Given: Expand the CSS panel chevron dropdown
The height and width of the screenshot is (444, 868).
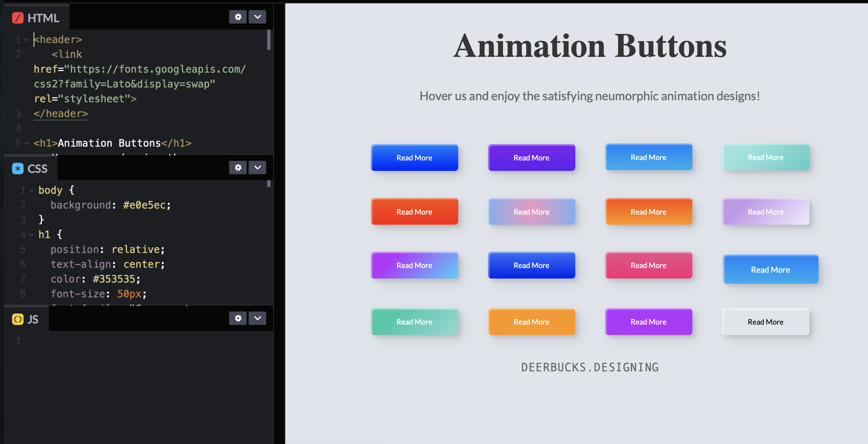Looking at the screenshot, I should tap(257, 168).
